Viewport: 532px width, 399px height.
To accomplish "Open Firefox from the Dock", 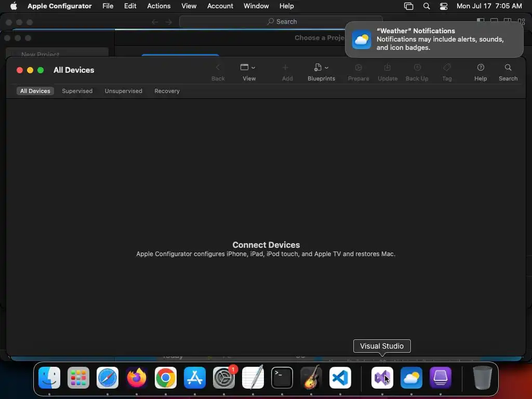I will tap(137, 378).
